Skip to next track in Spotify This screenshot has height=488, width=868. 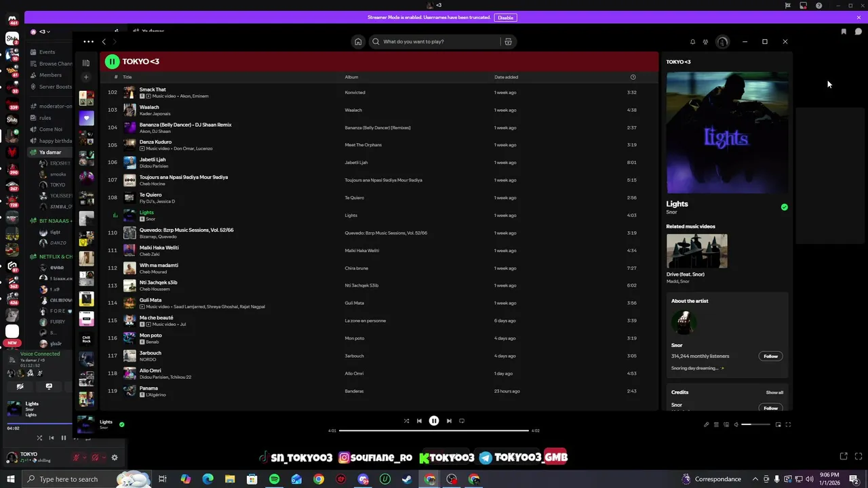click(x=449, y=421)
